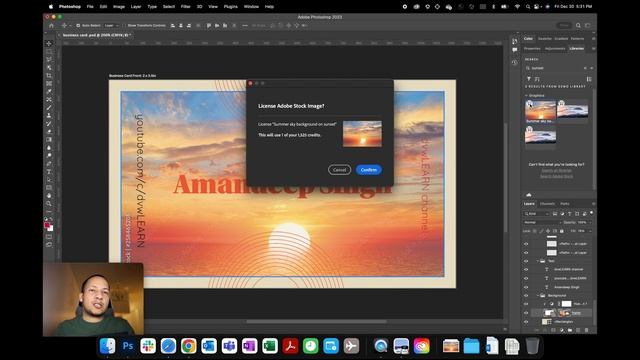Select the Eraser tool
The height and width of the screenshot is (360, 640).
pos(49,131)
